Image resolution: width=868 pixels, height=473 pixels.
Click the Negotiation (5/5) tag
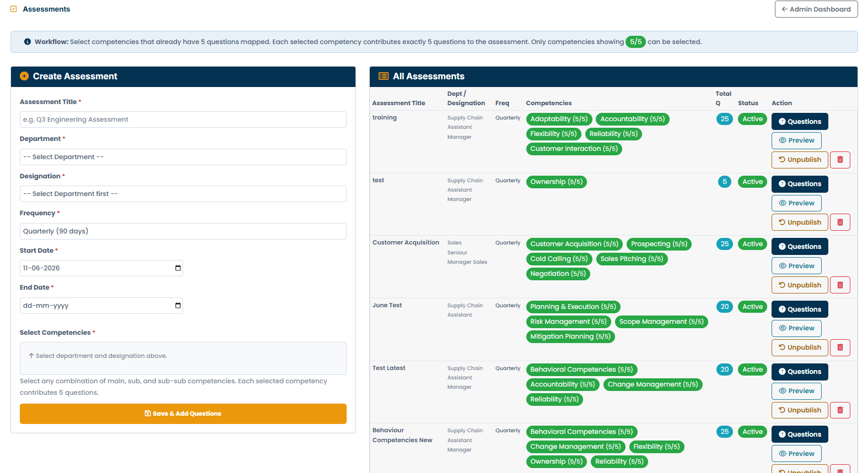[558, 274]
